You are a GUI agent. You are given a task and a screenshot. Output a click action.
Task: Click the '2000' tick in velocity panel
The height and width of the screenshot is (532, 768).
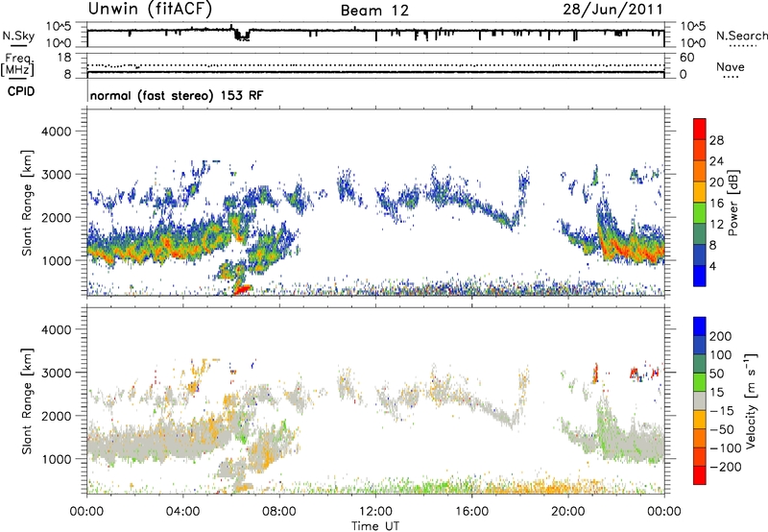click(56, 416)
